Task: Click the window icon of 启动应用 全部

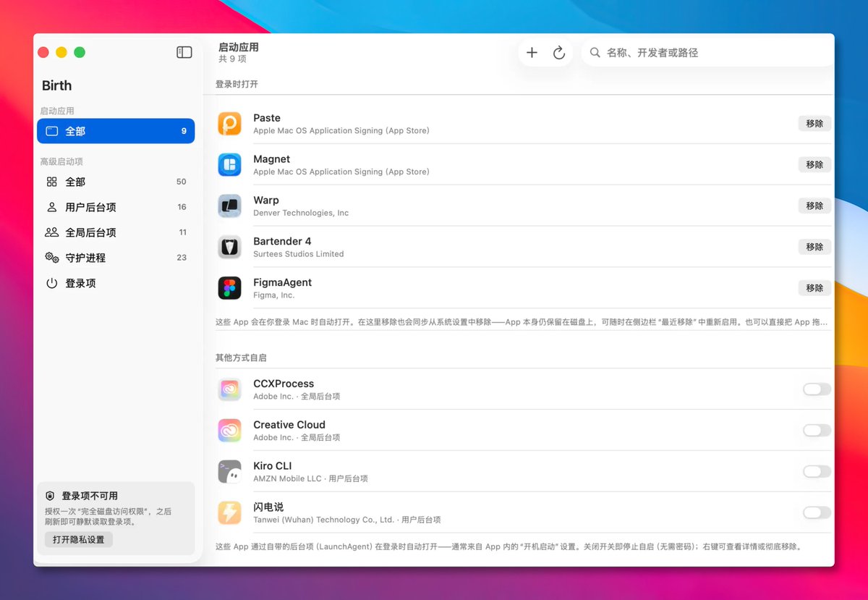Action: (51, 131)
